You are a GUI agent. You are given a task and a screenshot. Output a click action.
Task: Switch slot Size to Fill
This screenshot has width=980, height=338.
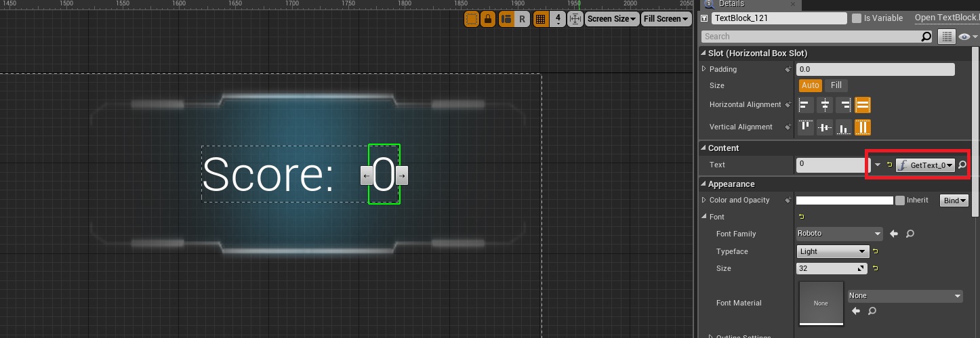(836, 85)
